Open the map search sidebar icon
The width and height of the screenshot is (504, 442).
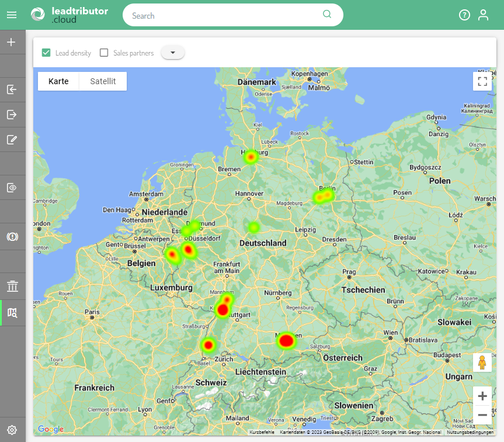(12, 313)
